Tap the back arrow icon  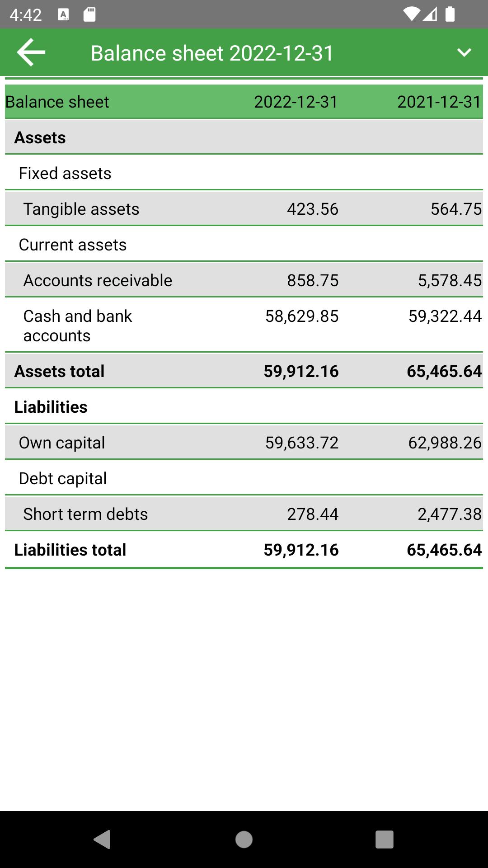[31, 52]
